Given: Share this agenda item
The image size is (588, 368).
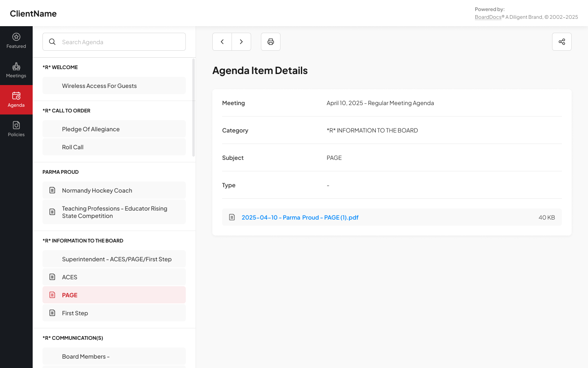Looking at the screenshot, I should pyautogui.click(x=562, y=42).
